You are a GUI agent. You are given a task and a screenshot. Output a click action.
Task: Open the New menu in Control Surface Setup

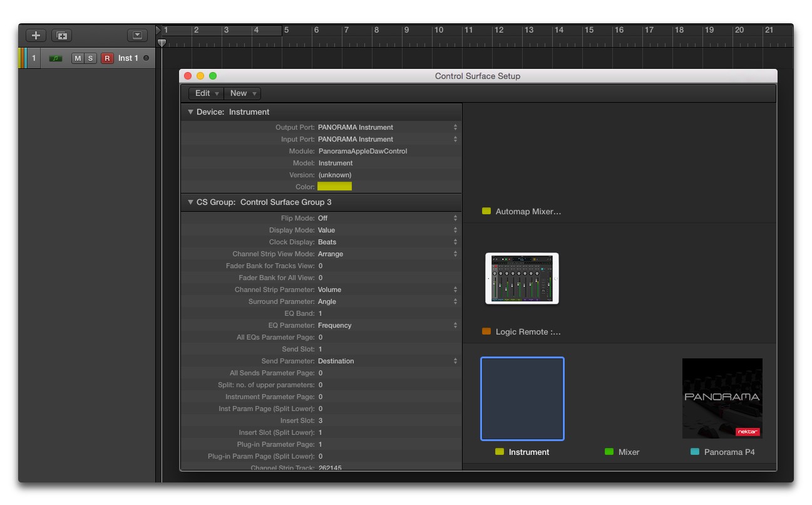[242, 93]
